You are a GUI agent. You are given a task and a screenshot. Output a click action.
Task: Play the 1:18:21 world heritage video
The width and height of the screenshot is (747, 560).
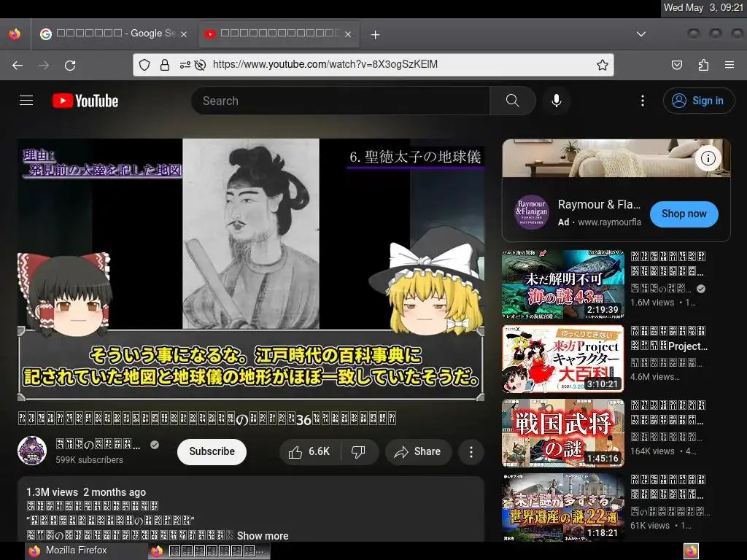pos(562,507)
